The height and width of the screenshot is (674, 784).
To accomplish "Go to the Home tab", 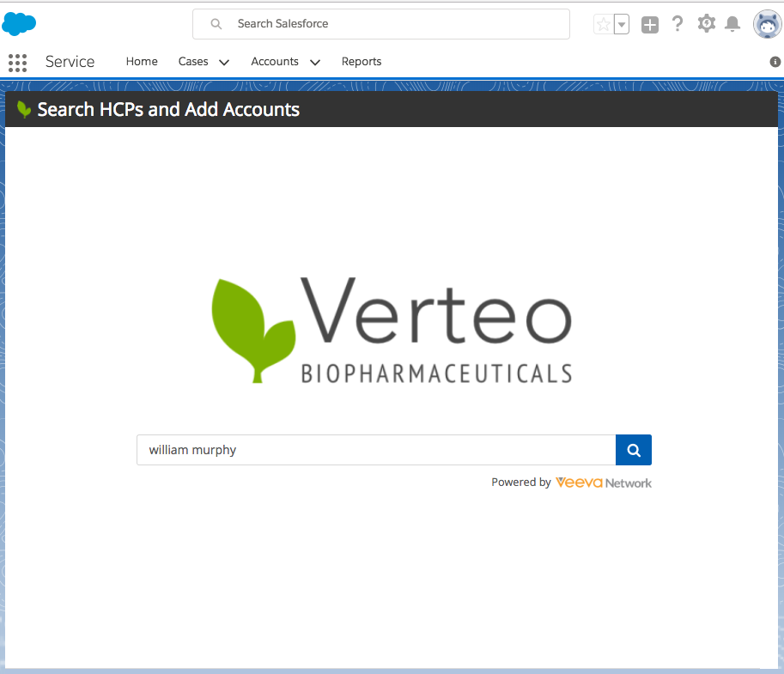I will coord(142,62).
